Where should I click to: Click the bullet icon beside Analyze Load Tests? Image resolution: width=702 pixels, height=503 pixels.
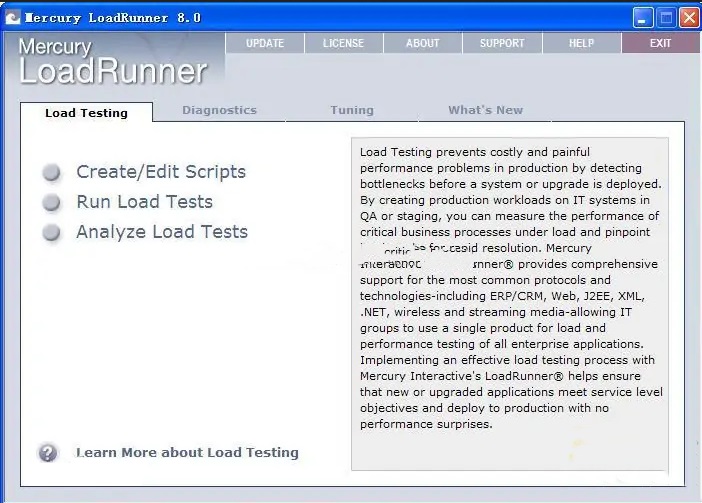point(52,233)
